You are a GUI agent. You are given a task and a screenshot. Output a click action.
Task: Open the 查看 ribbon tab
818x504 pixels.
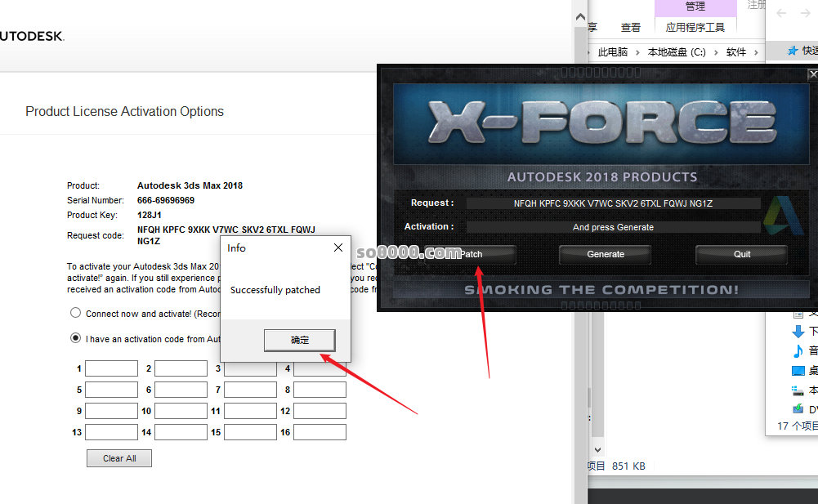click(631, 27)
